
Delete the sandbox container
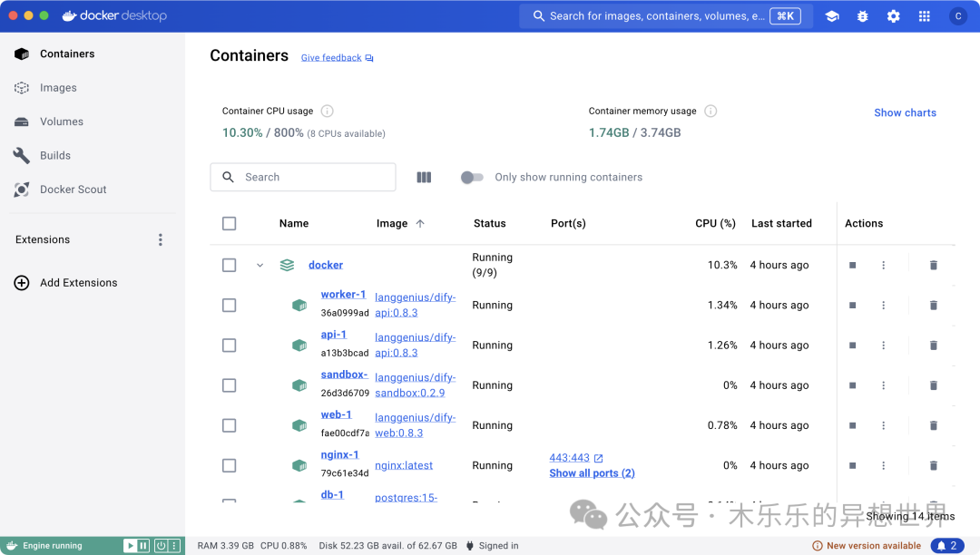click(x=933, y=385)
